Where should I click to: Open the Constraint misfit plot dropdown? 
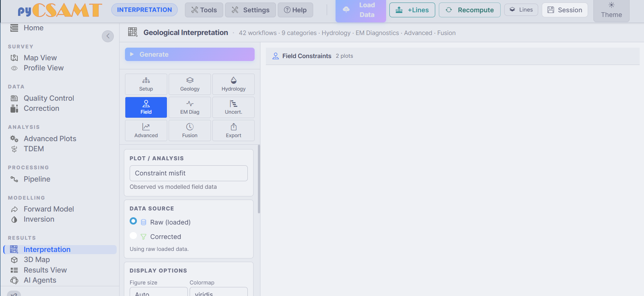click(189, 173)
